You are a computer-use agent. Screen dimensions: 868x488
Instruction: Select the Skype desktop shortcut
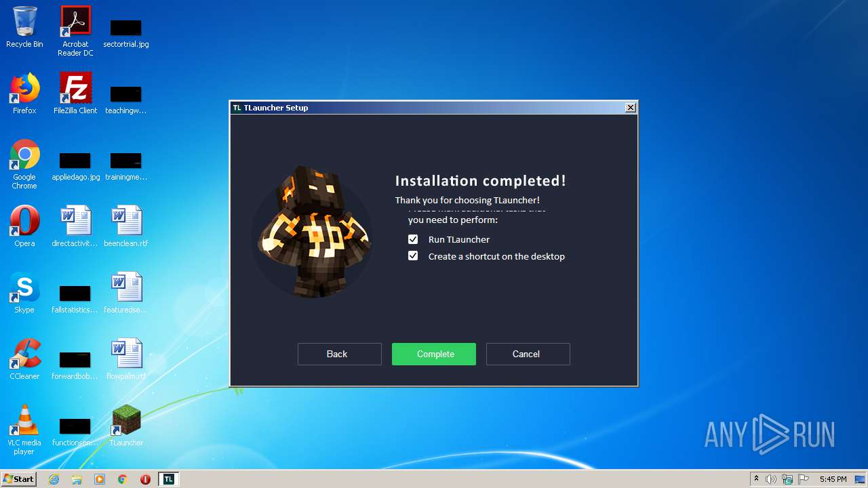(x=24, y=293)
